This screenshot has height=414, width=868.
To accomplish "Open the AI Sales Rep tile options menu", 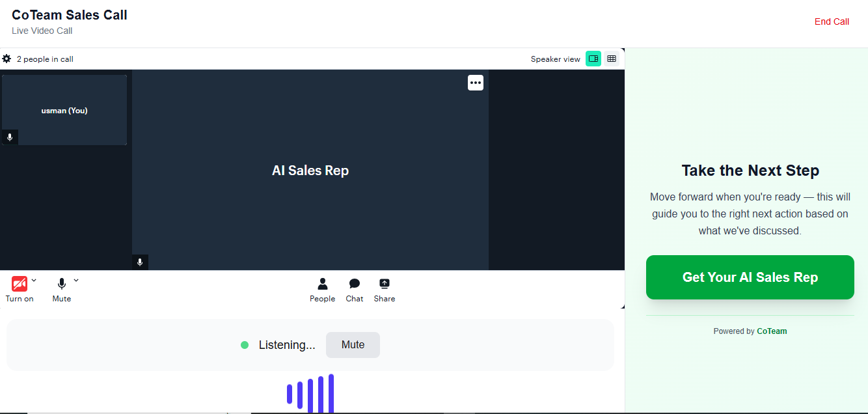I will 475,82.
